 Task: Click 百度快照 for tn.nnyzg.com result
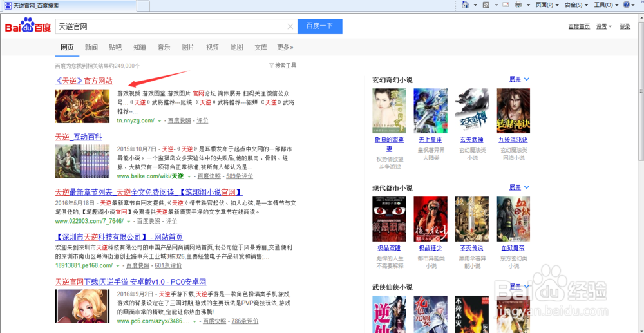click(180, 120)
